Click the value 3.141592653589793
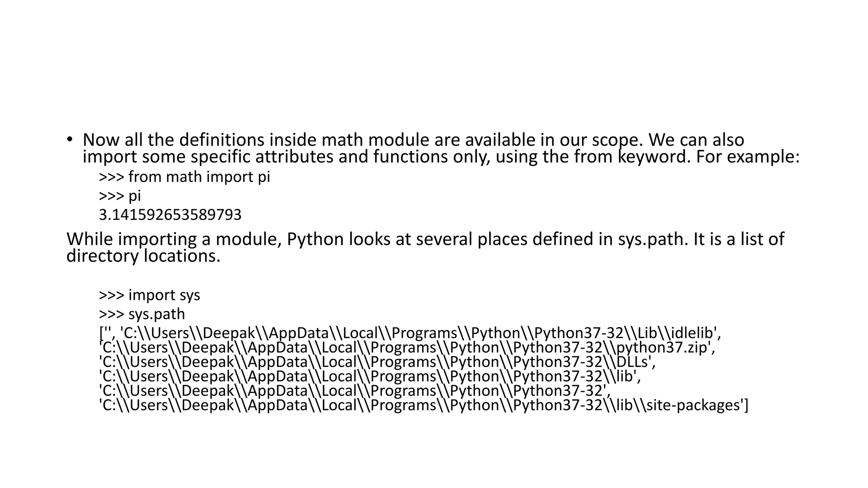Screen dimensions: 868x488 coord(170,215)
